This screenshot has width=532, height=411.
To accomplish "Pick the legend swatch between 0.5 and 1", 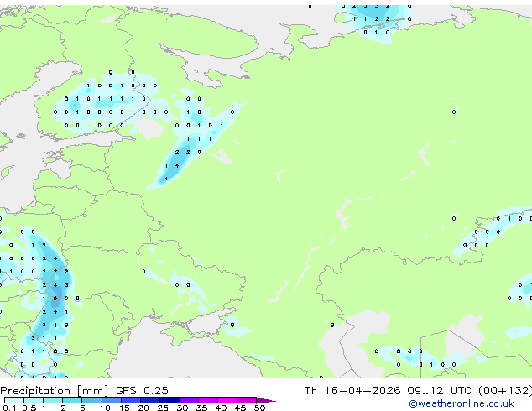I will [x=34, y=400].
